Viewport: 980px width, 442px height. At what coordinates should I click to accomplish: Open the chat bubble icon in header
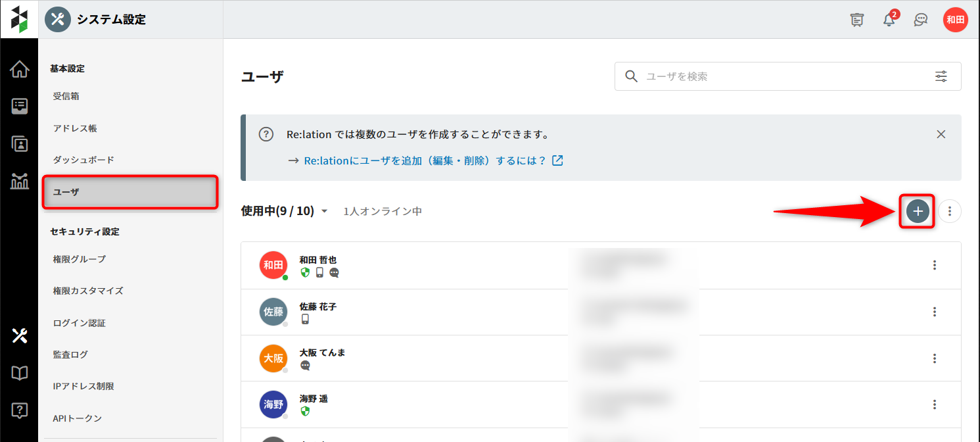point(921,20)
